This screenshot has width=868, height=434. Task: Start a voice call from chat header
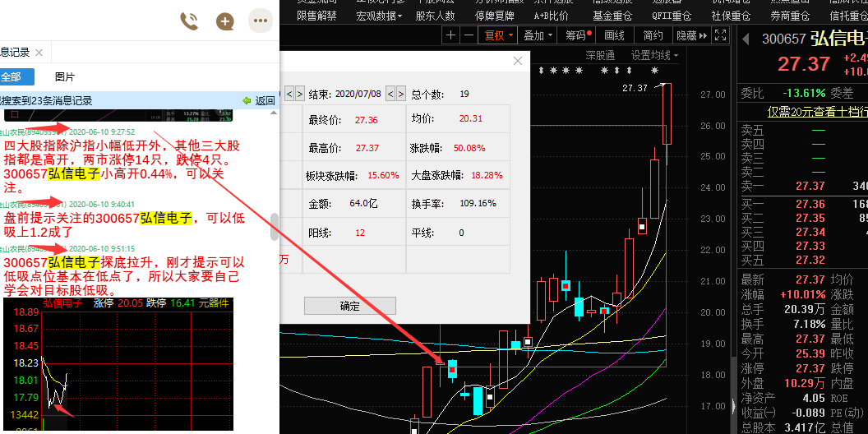click(189, 21)
